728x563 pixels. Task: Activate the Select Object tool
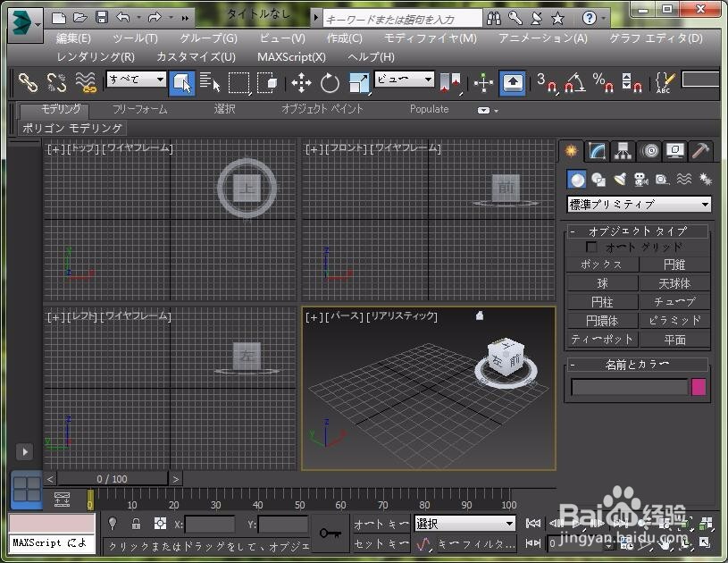(182, 84)
